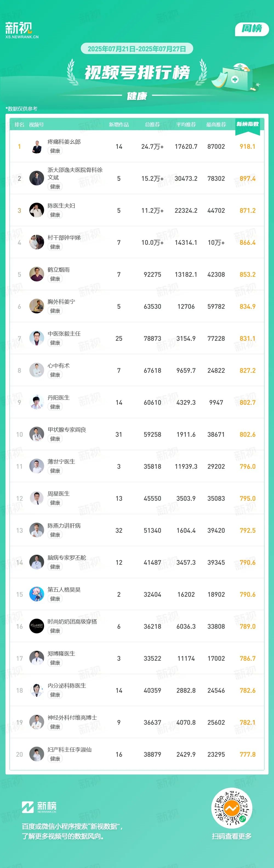This screenshot has width=274, height=868.
Task: Click the QR code at bottom right
Action: (x=232, y=807)
